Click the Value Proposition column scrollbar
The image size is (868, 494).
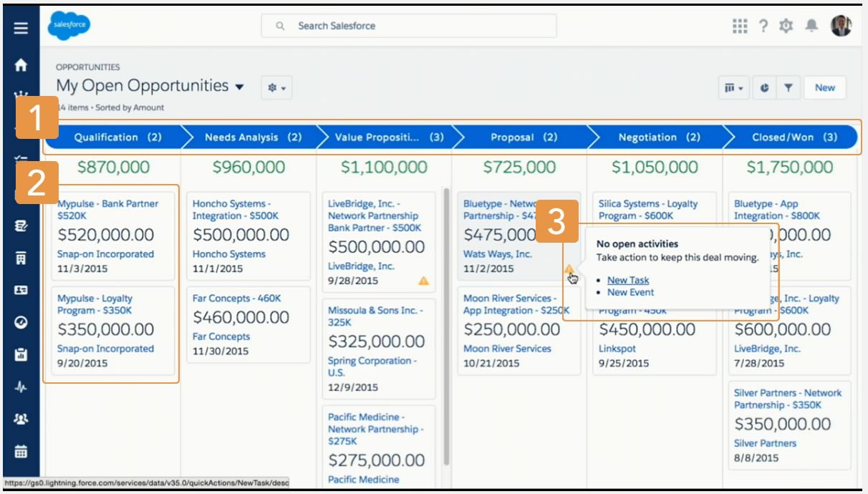[x=446, y=326]
